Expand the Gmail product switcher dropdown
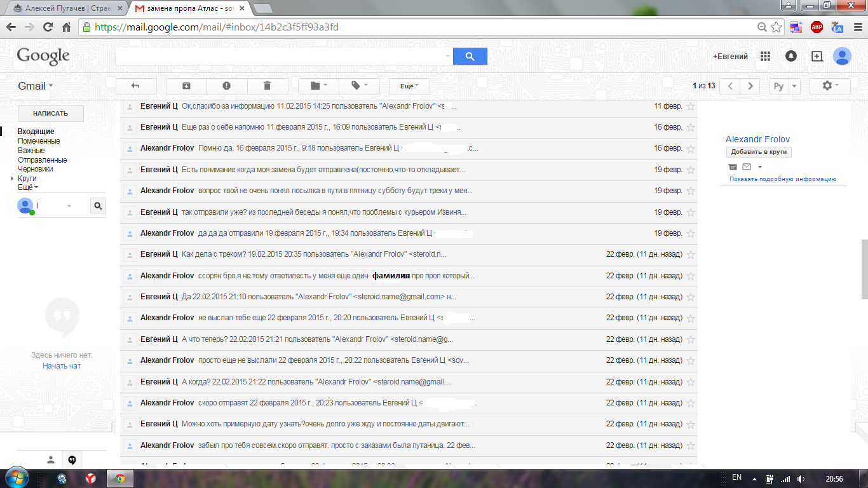 click(36, 86)
